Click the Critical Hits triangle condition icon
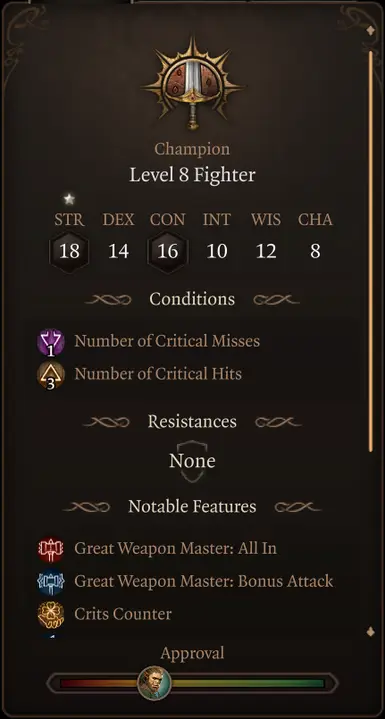 pos(51,375)
